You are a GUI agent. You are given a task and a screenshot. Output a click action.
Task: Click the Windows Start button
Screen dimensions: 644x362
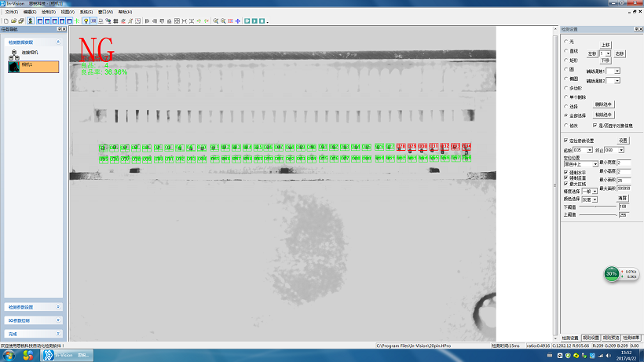[28, 356]
